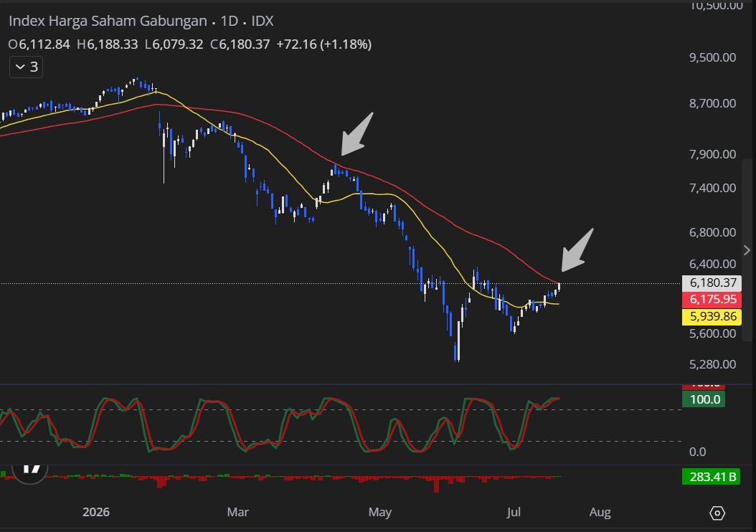Click the 1D interval label in title
756x532 pixels.
pyautogui.click(x=230, y=22)
